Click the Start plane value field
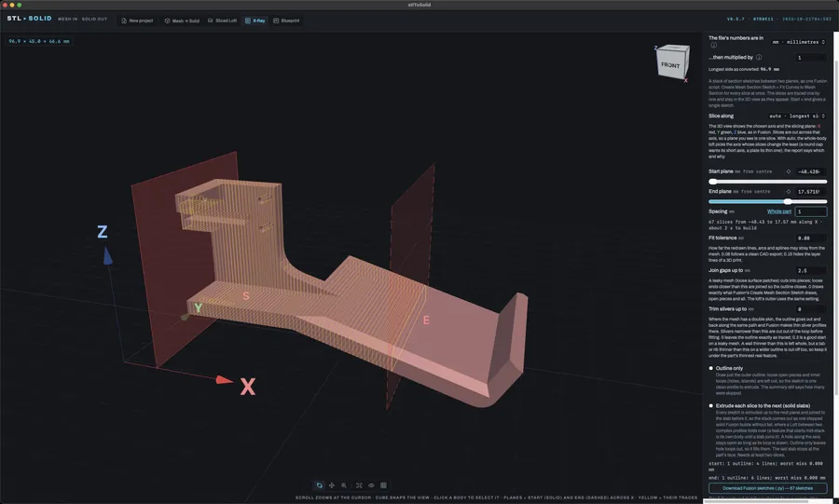Viewport: 839px width, 504px height. coord(811,171)
